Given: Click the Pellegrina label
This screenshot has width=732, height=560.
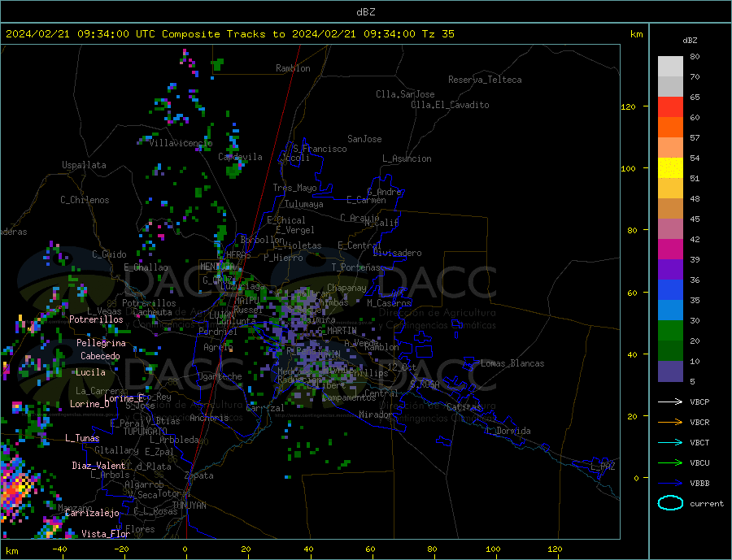Looking at the screenshot, I should tap(102, 344).
